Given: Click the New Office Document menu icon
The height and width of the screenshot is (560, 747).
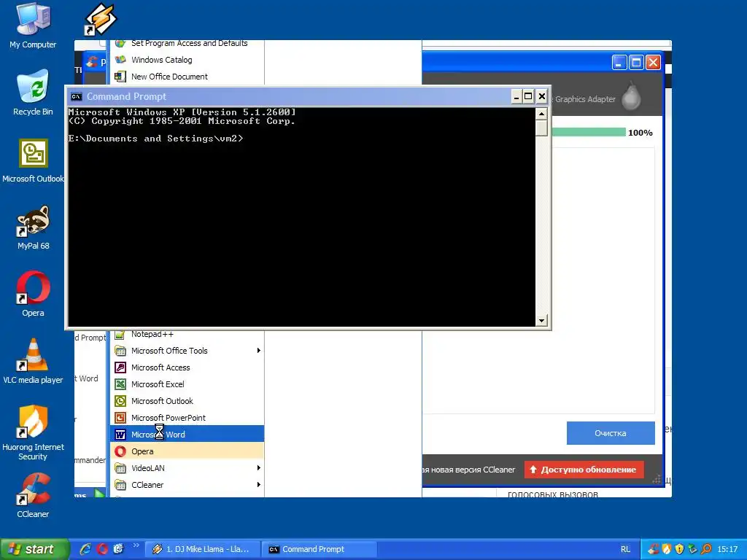Looking at the screenshot, I should click(x=120, y=76).
